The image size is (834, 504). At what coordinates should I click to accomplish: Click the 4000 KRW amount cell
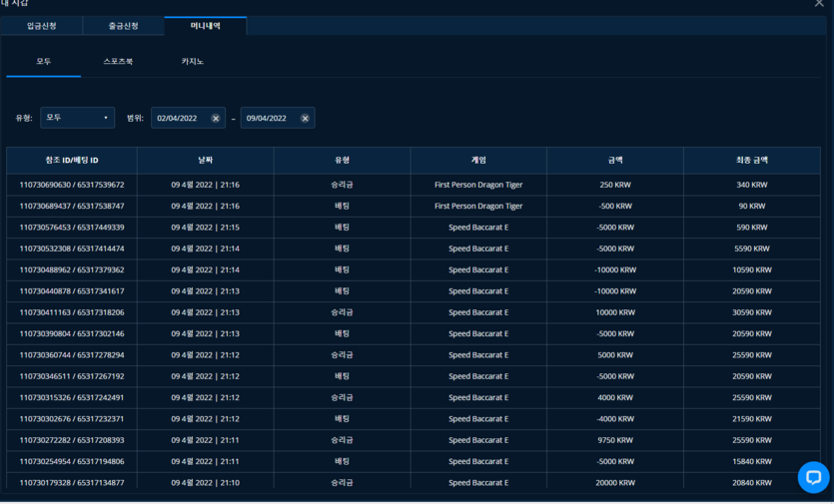615,397
